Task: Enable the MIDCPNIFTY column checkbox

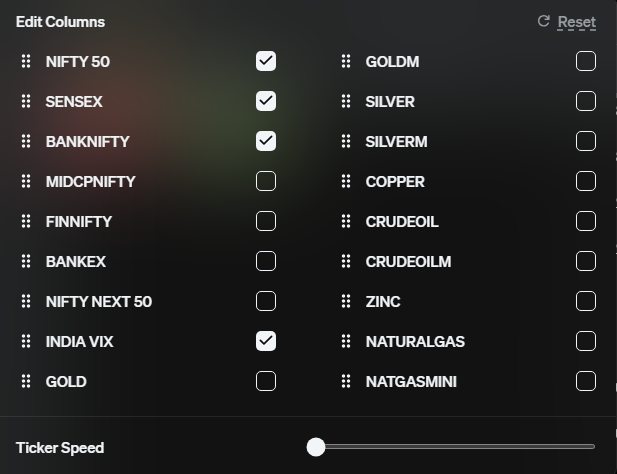Action: [266, 181]
